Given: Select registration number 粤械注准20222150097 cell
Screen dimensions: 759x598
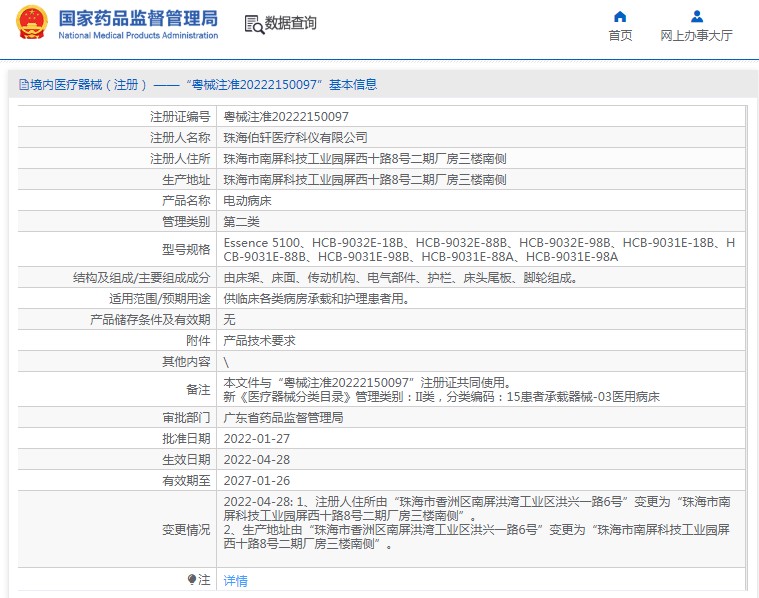Looking at the screenshot, I should (286, 117).
